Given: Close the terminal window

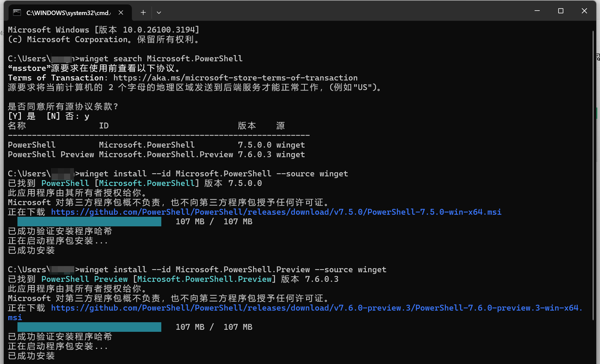Looking at the screenshot, I should [584, 11].
